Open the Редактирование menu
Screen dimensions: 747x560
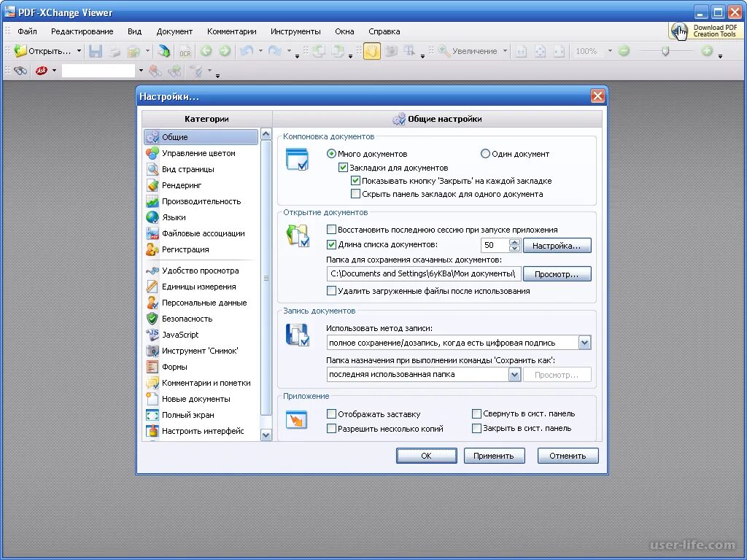click(x=82, y=31)
